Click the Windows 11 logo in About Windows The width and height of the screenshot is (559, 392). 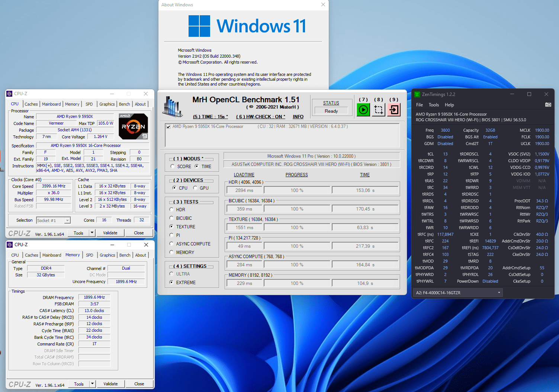click(199, 26)
